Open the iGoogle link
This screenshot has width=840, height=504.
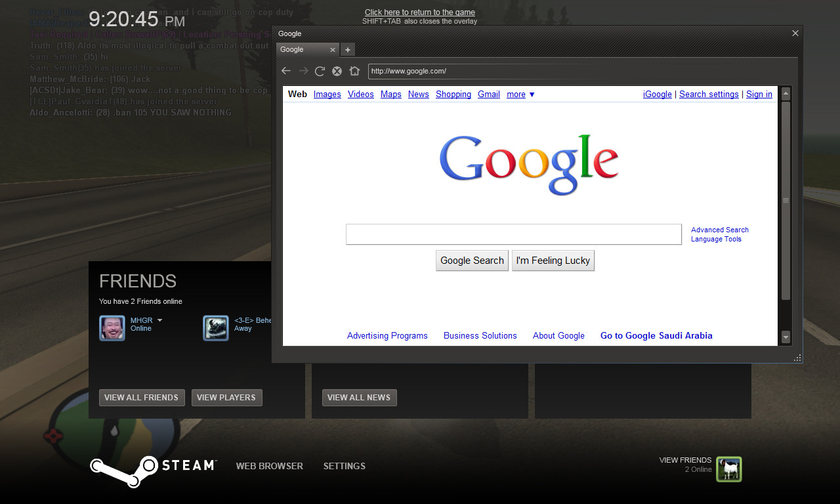(657, 94)
